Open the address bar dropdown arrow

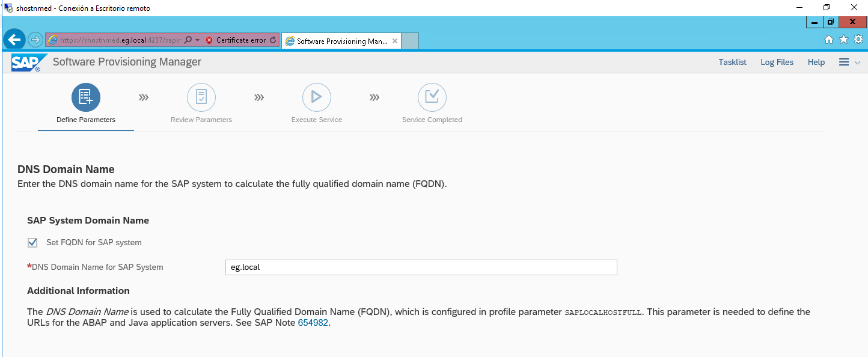pyautogui.click(x=197, y=40)
